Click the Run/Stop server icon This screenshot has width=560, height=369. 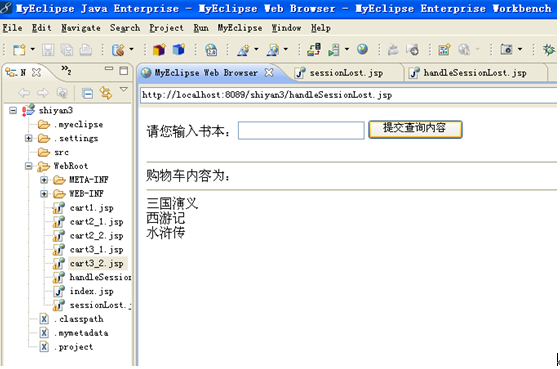[334, 50]
